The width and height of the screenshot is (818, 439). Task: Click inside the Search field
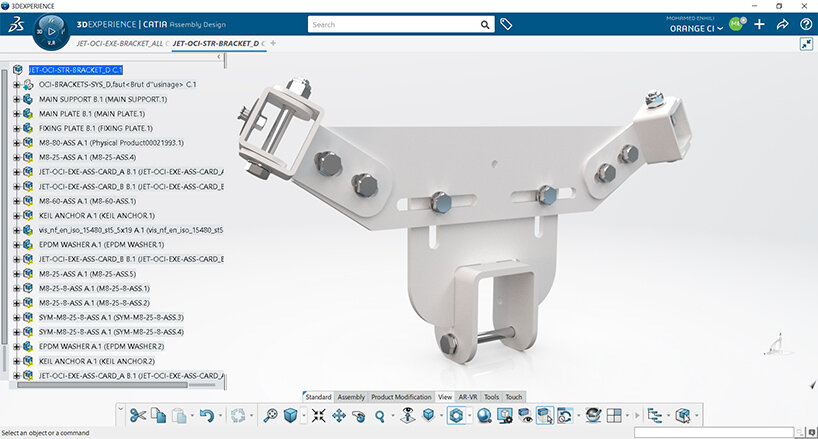[x=400, y=24]
